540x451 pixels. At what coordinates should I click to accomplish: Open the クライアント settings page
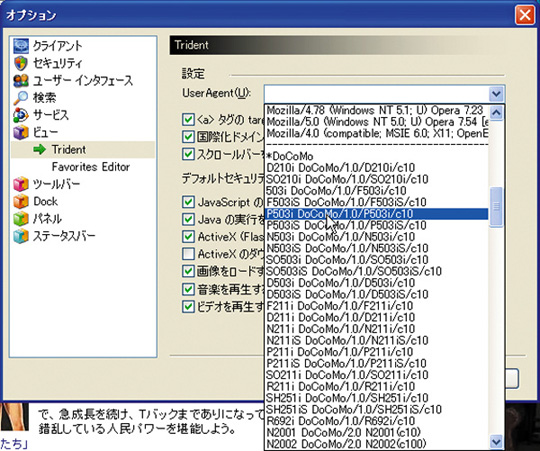58,46
